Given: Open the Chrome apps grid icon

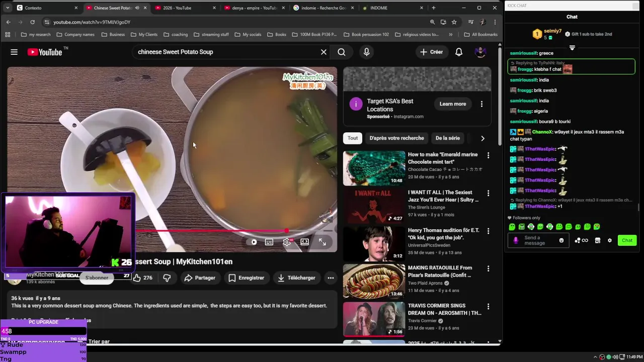Looking at the screenshot, I should (8, 35).
